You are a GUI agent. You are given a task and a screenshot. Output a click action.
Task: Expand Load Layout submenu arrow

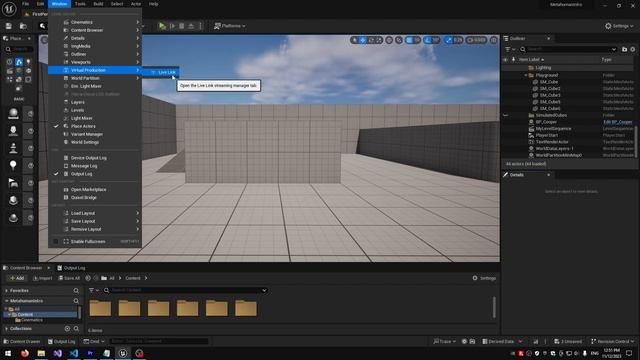click(x=138, y=213)
